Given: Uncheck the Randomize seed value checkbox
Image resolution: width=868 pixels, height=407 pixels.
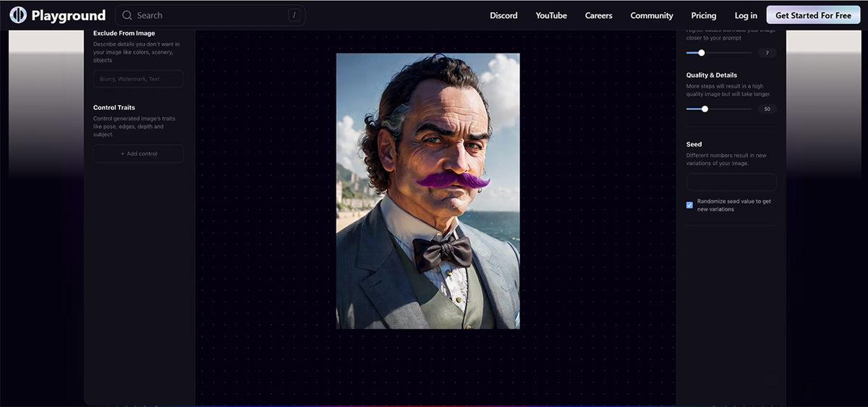Looking at the screenshot, I should click(x=689, y=205).
